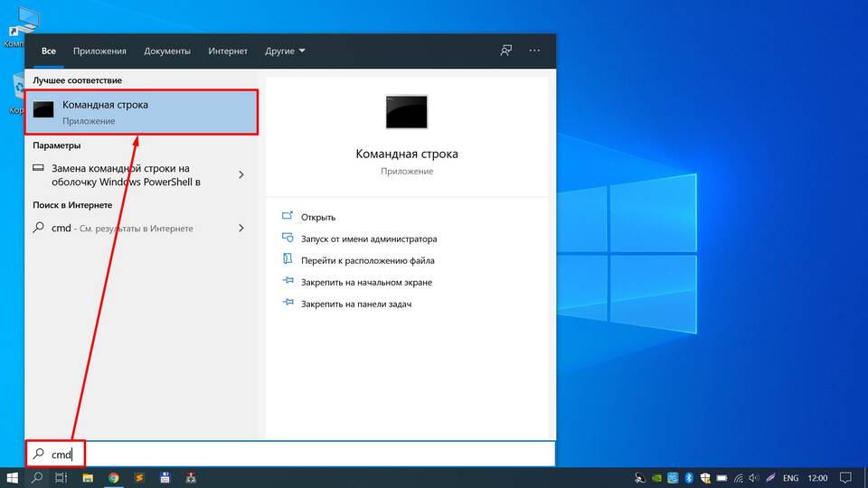The width and height of the screenshot is (868, 488).
Task: Open Sublime Text from the taskbar
Action: (139, 477)
